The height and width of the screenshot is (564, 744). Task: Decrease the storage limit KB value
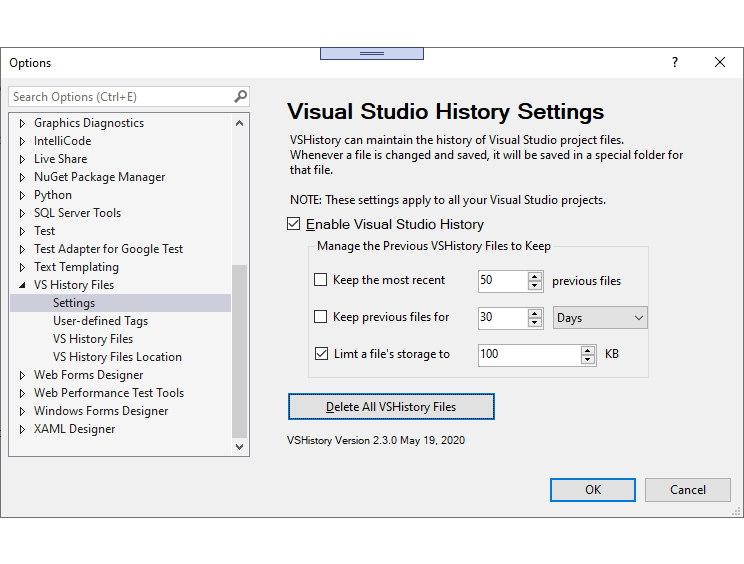(x=587, y=359)
